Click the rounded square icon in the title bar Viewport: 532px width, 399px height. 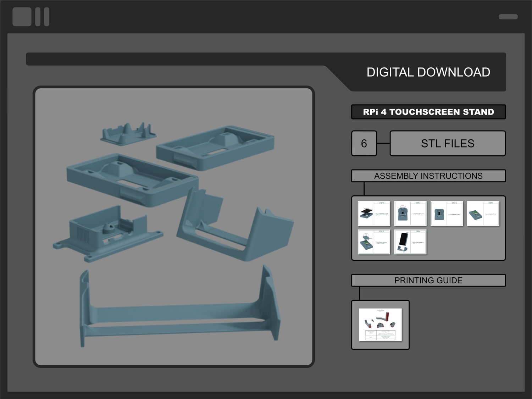[x=22, y=17]
